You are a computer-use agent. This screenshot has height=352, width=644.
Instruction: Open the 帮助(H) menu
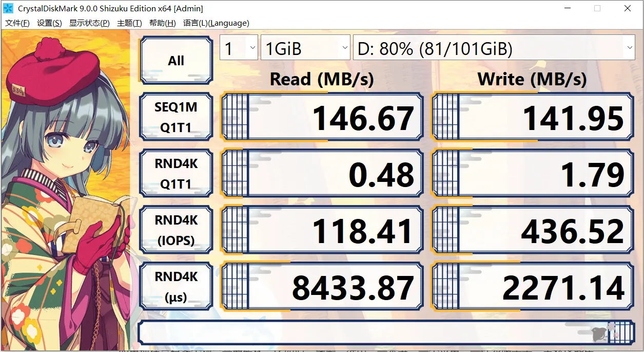tap(163, 23)
